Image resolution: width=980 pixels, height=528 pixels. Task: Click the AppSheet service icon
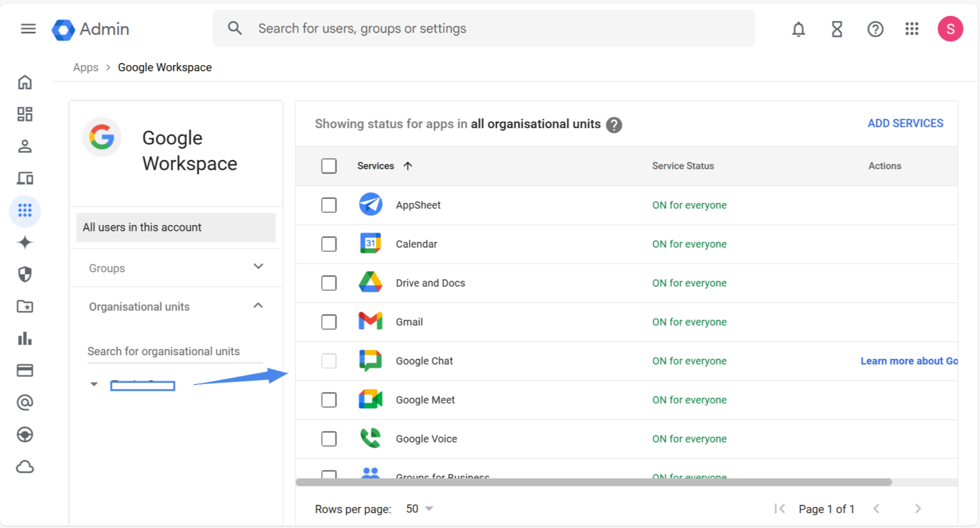tap(370, 205)
